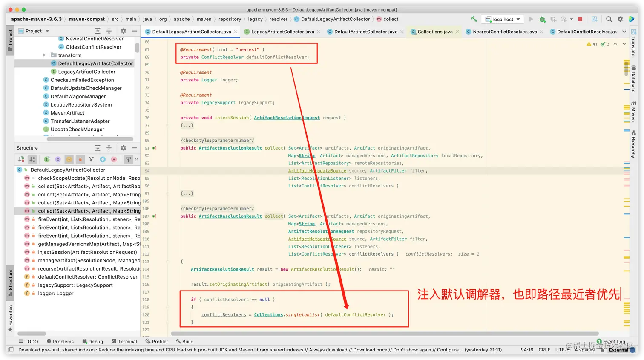Click horizontal scrollbar of code editor
The image size is (644, 360).
tap(385, 334)
